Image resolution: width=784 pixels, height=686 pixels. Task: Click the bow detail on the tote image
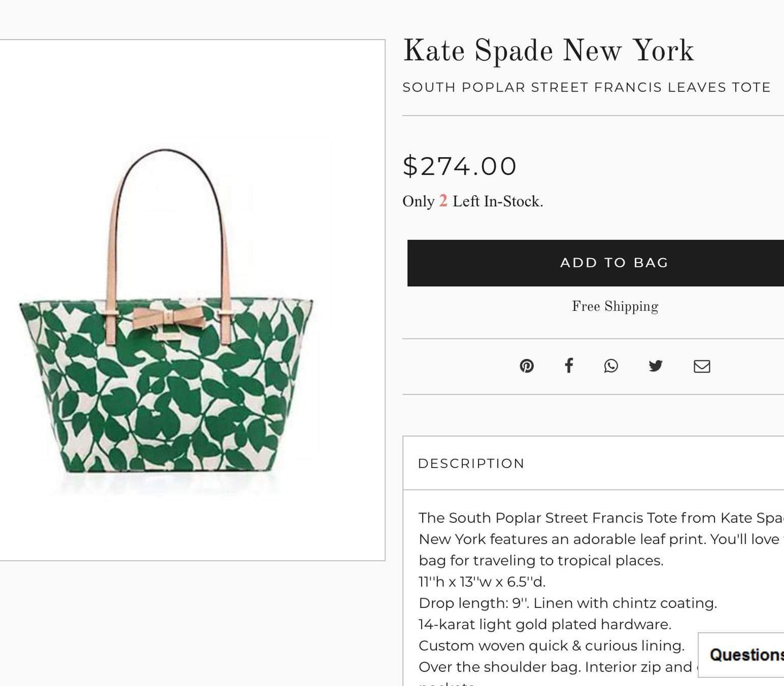(169, 317)
